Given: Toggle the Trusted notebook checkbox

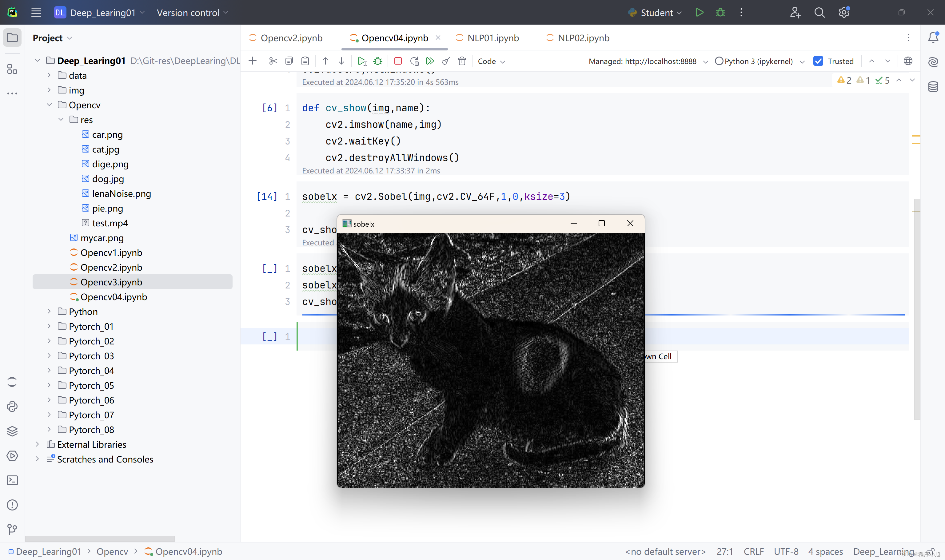Looking at the screenshot, I should [x=818, y=61].
